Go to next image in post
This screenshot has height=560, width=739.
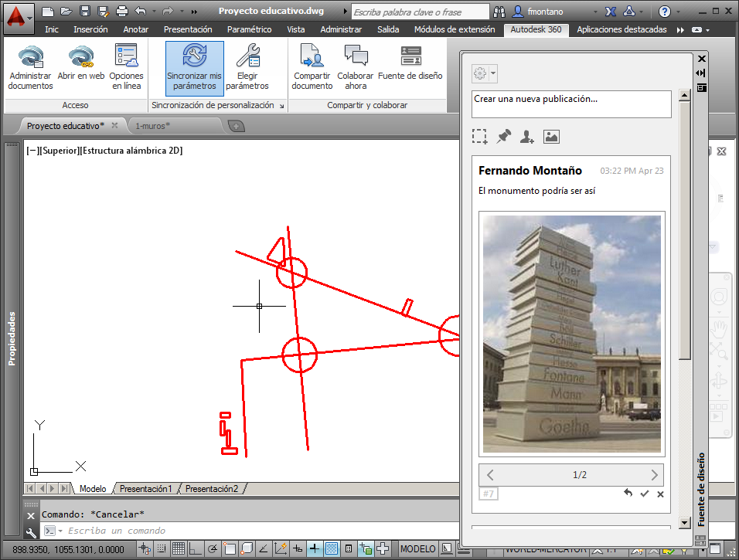tap(654, 475)
